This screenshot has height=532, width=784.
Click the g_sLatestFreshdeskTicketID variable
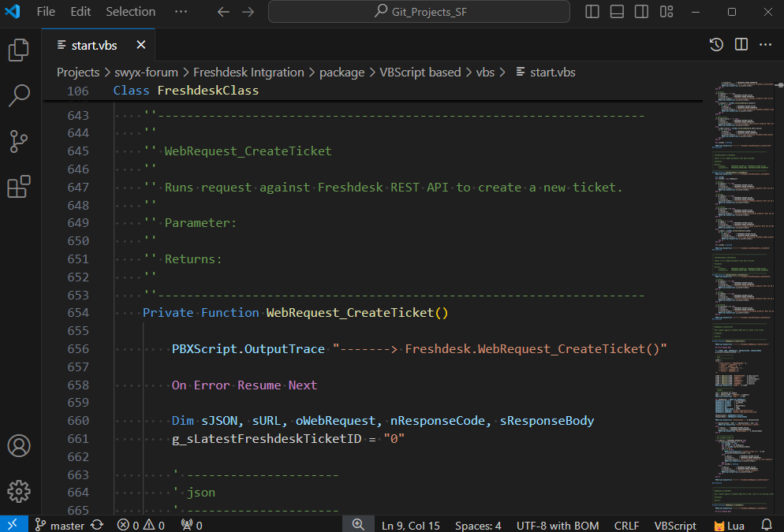coord(267,439)
